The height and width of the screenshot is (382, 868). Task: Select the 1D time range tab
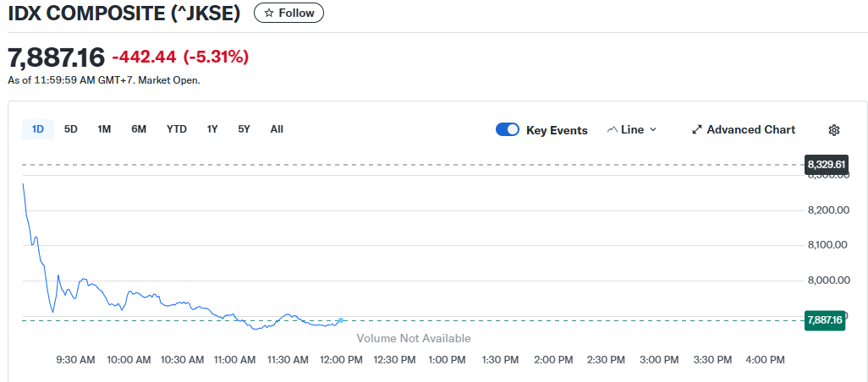pyautogui.click(x=38, y=129)
